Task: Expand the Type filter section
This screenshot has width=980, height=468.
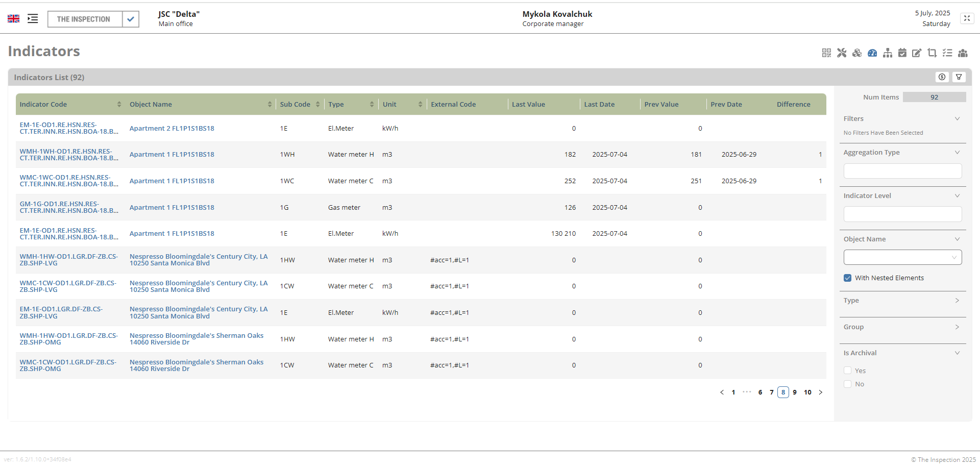Action: click(x=902, y=301)
